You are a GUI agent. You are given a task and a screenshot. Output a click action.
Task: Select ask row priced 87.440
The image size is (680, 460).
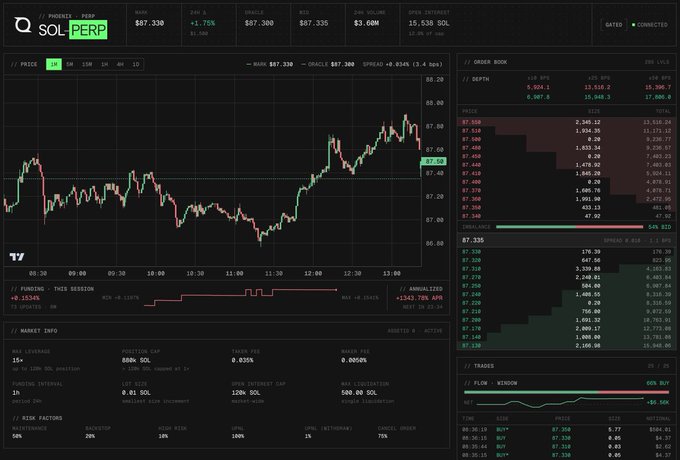(x=566, y=165)
